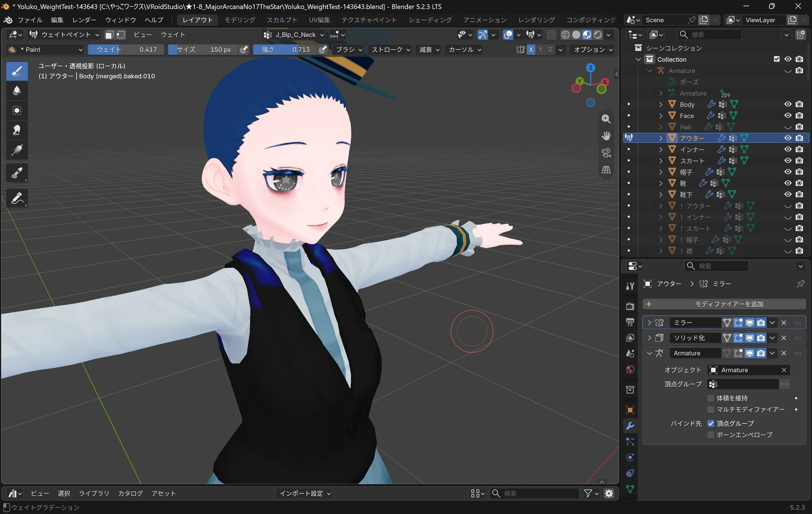Enable the ボーンエンベロープ checkbox
This screenshot has width=812, height=514.
[x=711, y=435]
